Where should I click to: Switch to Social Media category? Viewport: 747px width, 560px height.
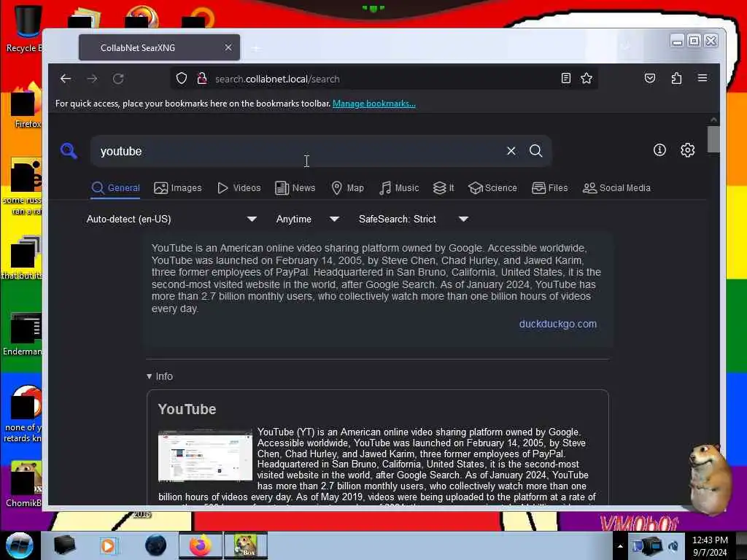[616, 188]
